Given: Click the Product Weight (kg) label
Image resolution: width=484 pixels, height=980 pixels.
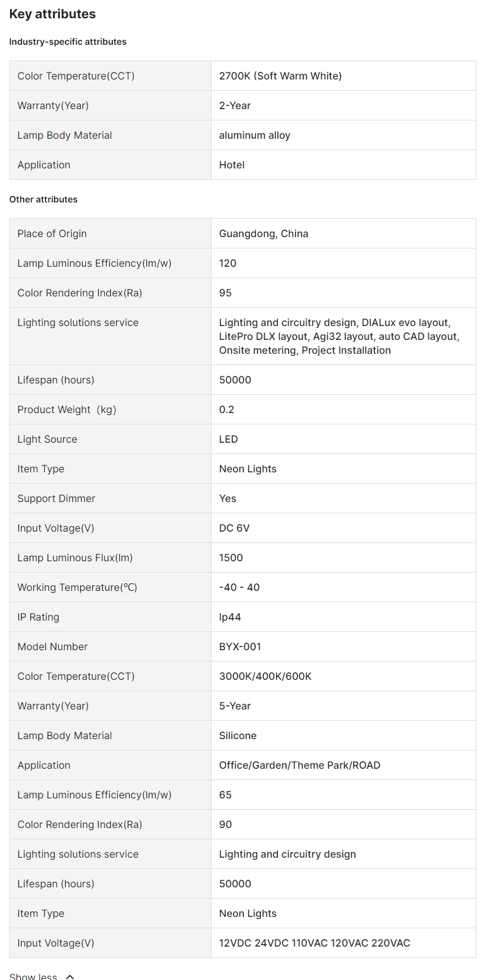Looking at the screenshot, I should point(67,409).
